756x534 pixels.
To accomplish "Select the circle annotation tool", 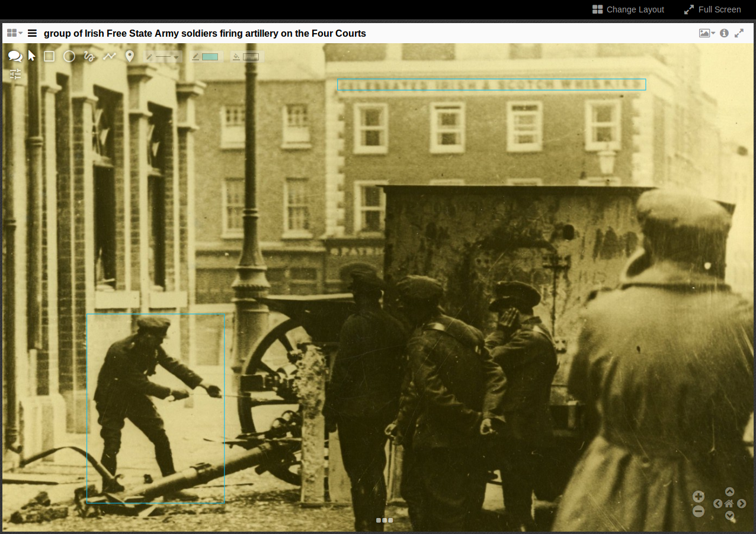I will point(69,56).
